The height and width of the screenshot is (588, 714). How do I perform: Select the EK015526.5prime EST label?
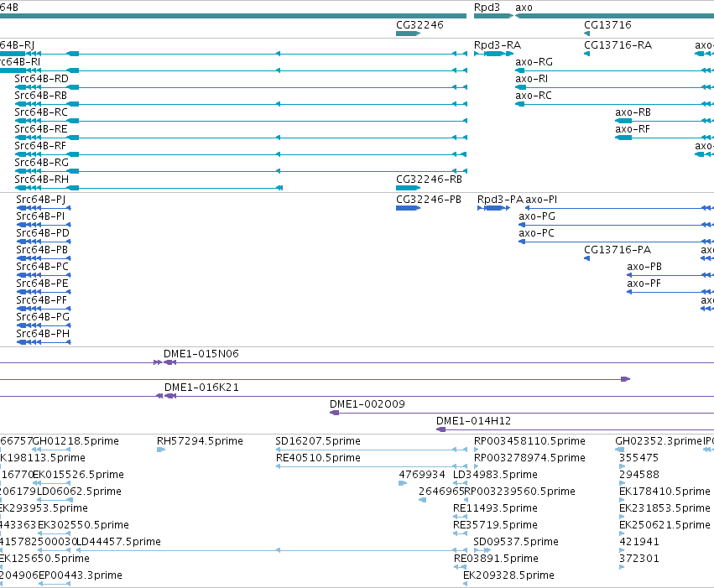[x=78, y=475]
